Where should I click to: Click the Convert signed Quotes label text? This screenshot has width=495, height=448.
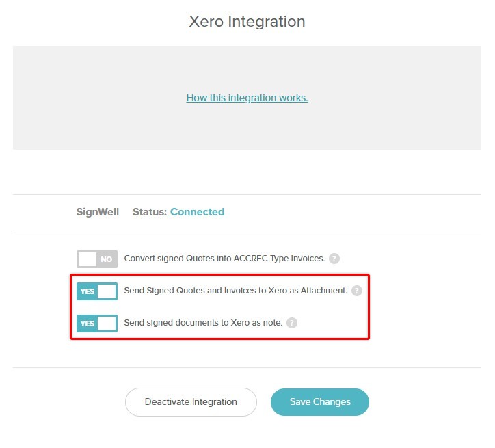[224, 259]
